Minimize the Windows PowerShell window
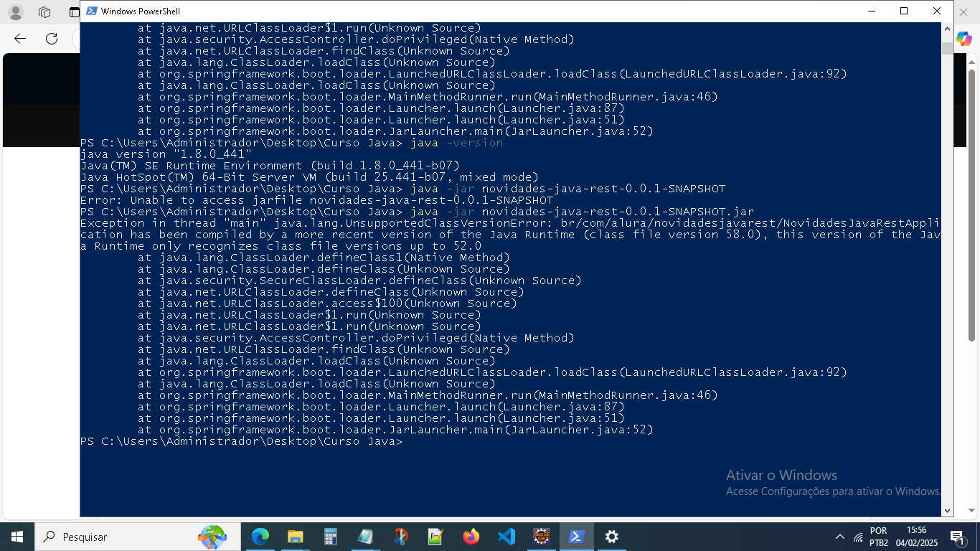The width and height of the screenshot is (980, 551). (872, 11)
